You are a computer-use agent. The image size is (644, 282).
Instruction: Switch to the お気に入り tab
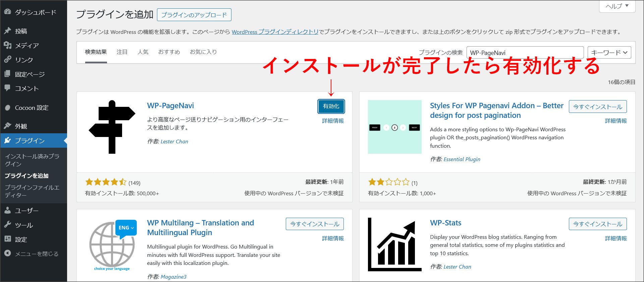203,52
